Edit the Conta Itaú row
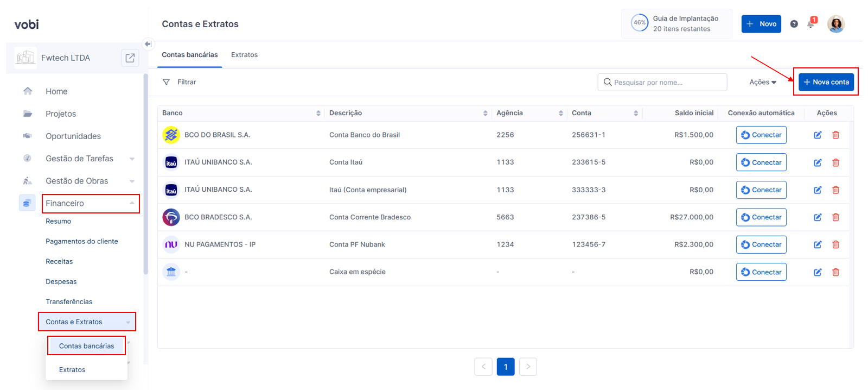Image resolution: width=868 pixels, height=390 pixels. point(818,162)
